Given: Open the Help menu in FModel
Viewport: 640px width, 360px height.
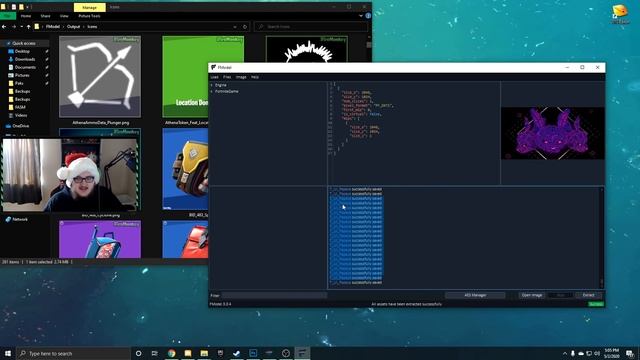Looking at the screenshot, I should 255,77.
